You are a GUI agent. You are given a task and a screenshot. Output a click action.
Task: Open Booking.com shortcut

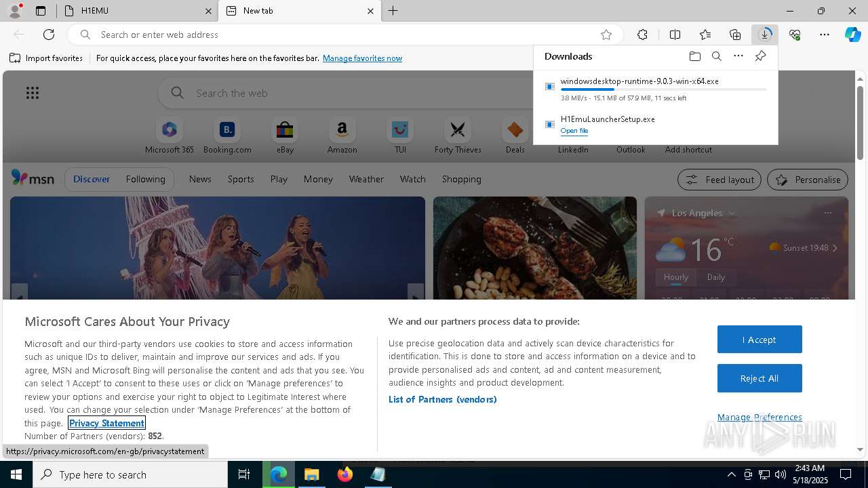(227, 136)
